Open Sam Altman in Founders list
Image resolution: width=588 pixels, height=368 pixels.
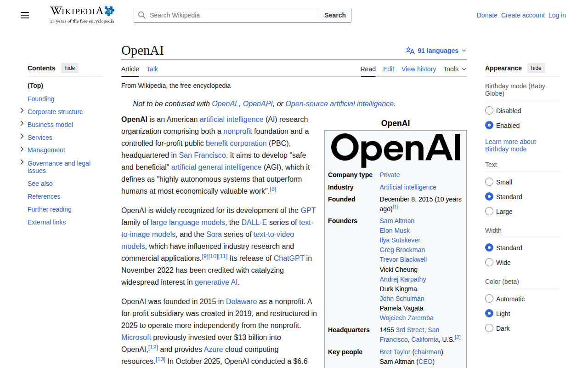[397, 221]
